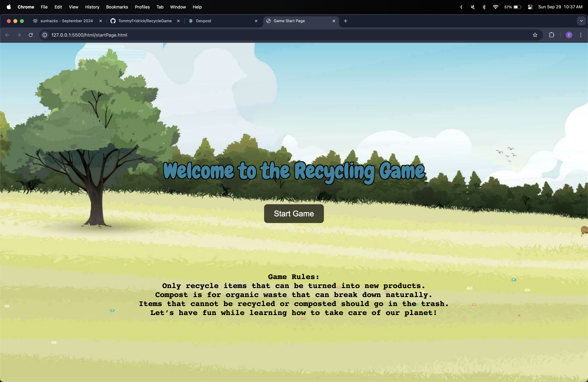Open the Extensions puzzle icon
588x382 pixels.
click(551, 35)
